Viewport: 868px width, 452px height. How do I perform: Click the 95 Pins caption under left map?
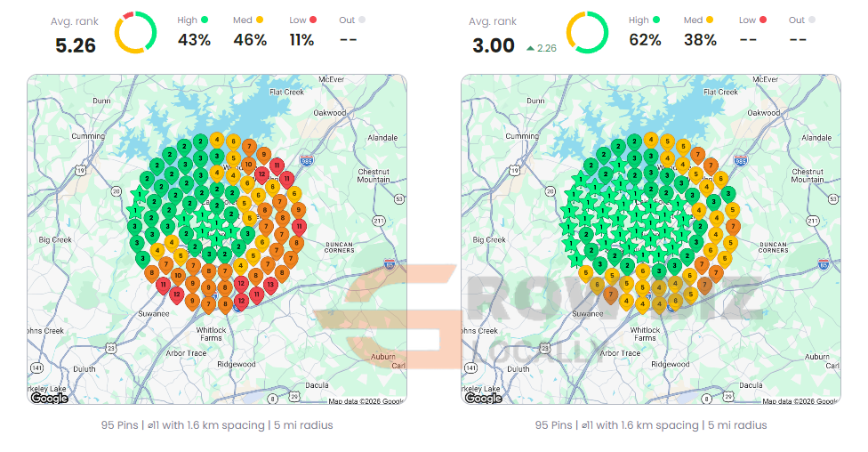217,425
